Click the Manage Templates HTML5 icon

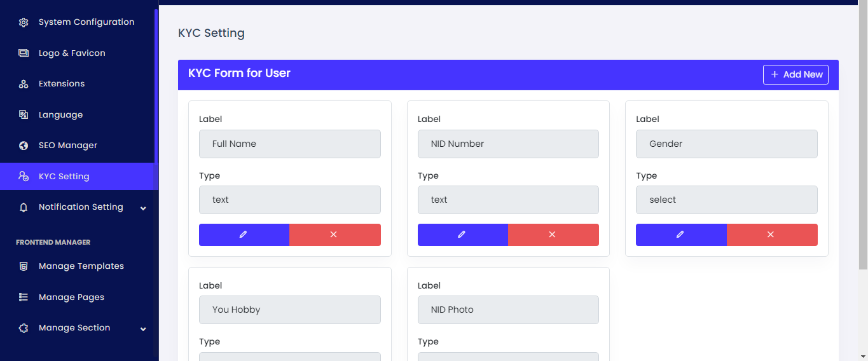point(24,266)
